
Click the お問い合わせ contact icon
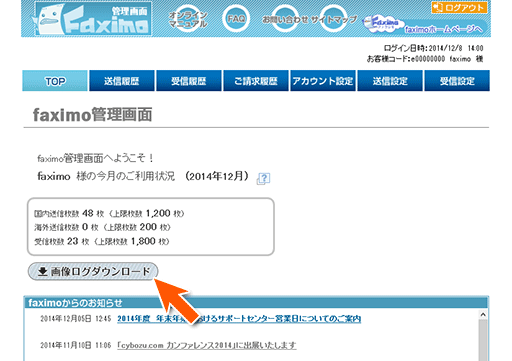[285, 19]
